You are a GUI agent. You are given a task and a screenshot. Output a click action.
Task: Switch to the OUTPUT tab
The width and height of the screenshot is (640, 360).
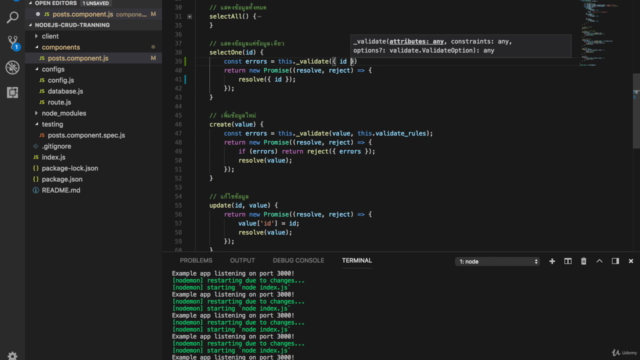click(x=242, y=260)
